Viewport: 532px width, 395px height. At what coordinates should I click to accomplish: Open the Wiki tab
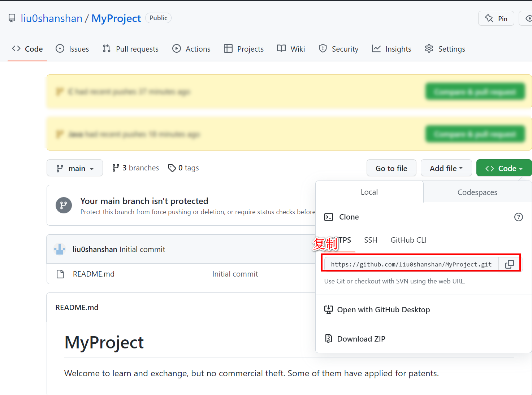291,49
